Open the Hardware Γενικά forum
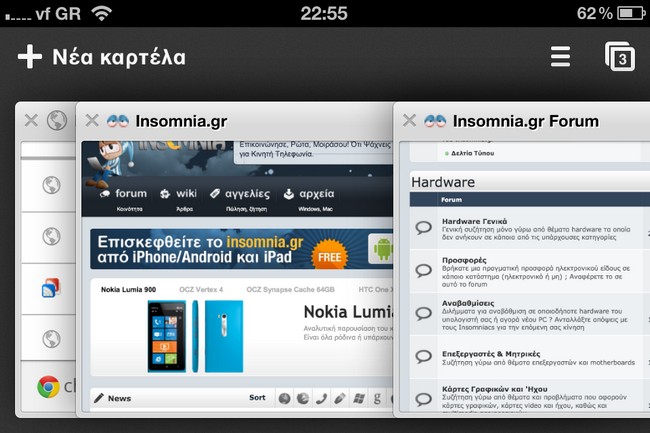The height and width of the screenshot is (433, 650). click(x=474, y=221)
